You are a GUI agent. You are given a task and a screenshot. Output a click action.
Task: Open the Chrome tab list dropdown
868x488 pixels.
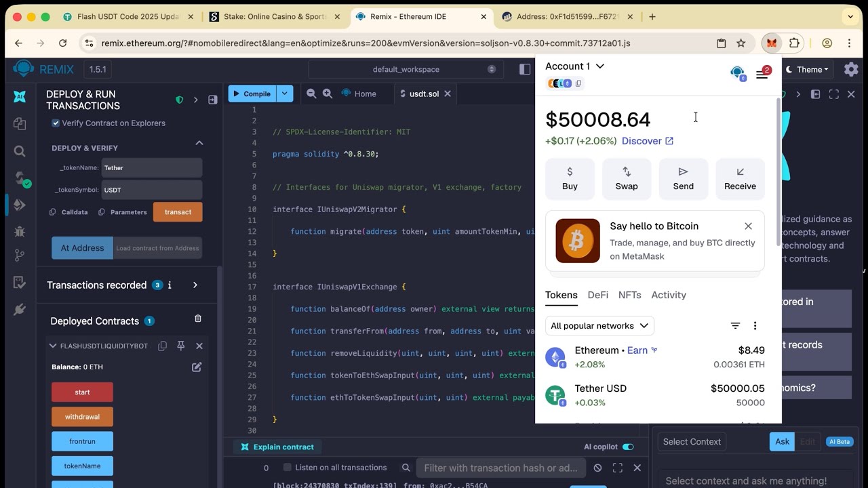[x=850, y=16]
